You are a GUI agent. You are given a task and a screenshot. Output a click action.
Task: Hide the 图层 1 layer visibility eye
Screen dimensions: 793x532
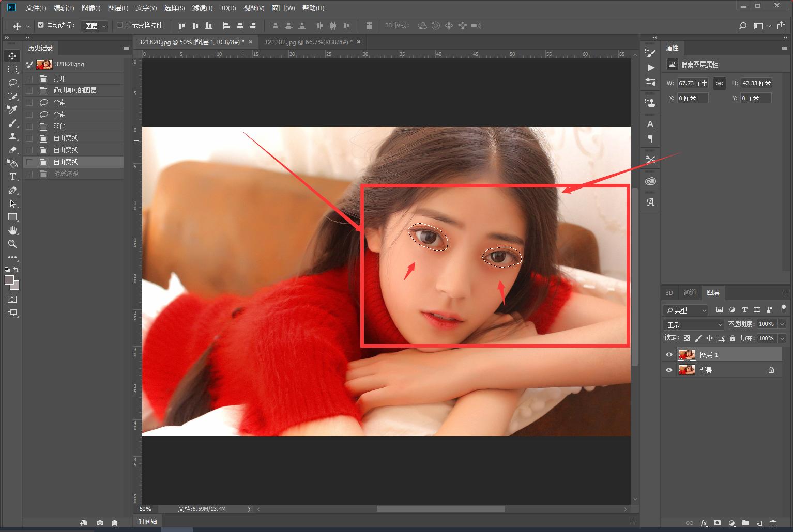click(669, 355)
